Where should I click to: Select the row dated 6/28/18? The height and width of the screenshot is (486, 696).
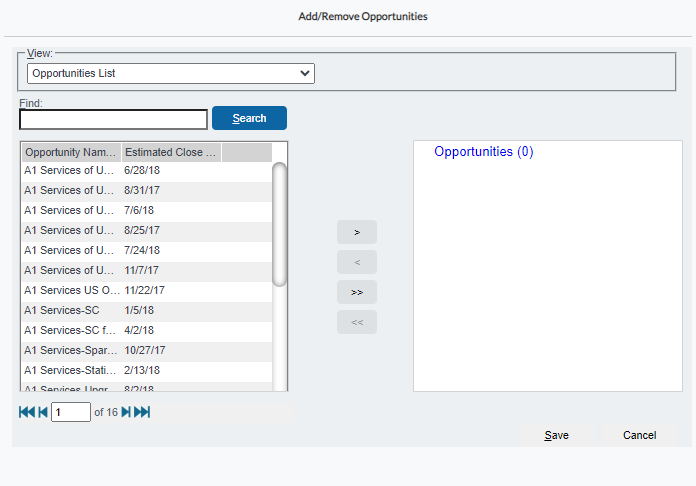146,170
